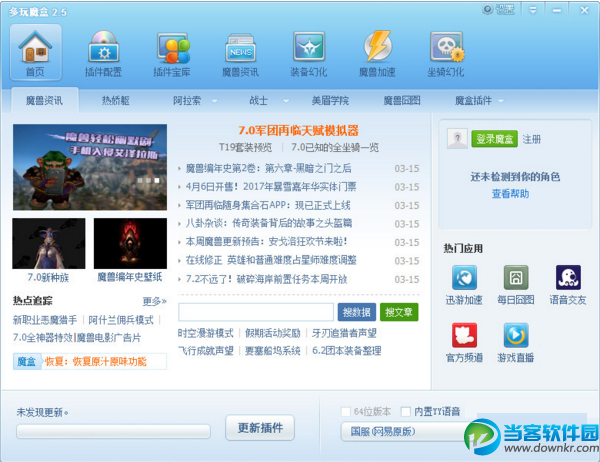The height and width of the screenshot is (462, 600).
Task: Open the 时空漫游模式 search tag
Action: pos(205,333)
